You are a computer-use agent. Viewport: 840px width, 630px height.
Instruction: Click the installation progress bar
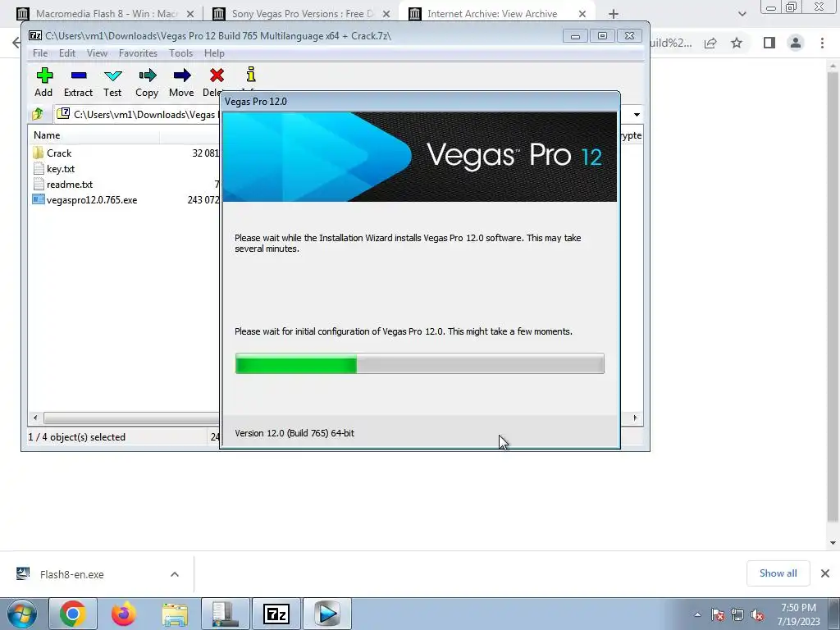(x=419, y=363)
